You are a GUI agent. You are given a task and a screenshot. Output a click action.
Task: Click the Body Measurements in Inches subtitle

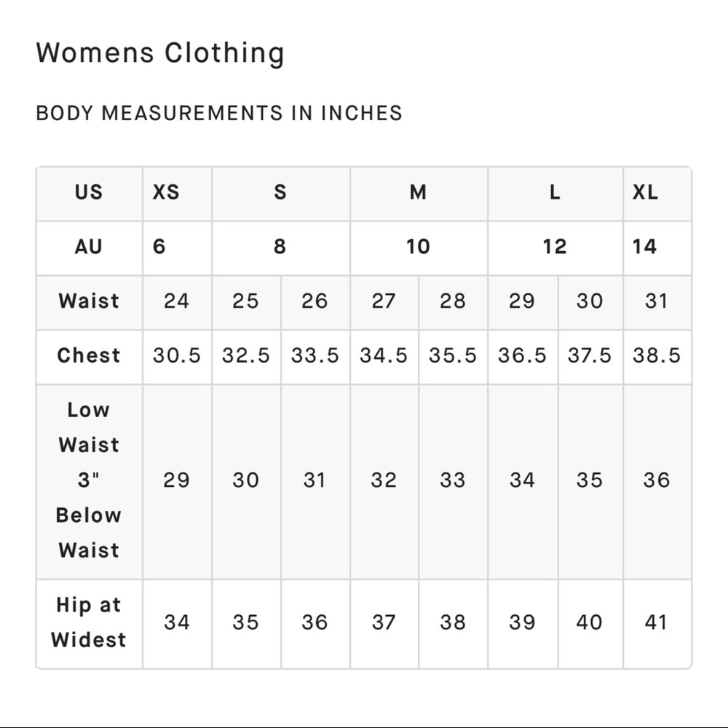[x=219, y=114]
